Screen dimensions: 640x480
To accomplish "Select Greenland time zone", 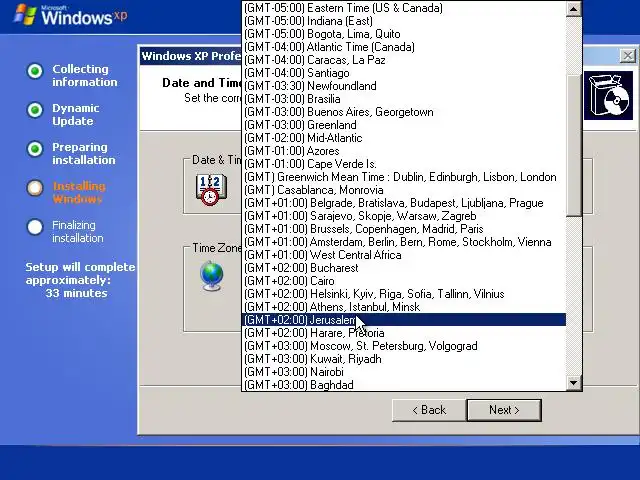I will pyautogui.click(x=404, y=125).
